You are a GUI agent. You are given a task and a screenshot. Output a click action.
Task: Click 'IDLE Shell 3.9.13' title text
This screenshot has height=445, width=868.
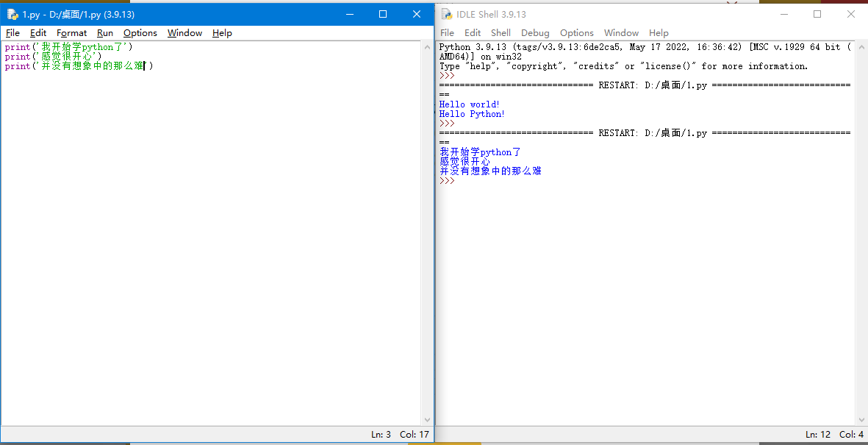[492, 15]
